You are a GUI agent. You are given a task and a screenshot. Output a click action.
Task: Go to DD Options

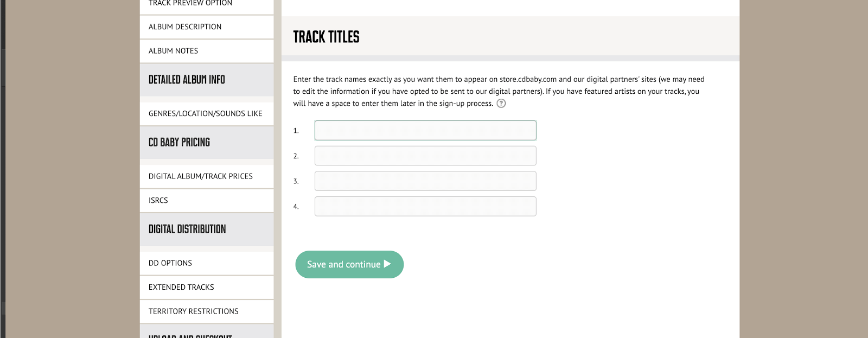(x=170, y=263)
